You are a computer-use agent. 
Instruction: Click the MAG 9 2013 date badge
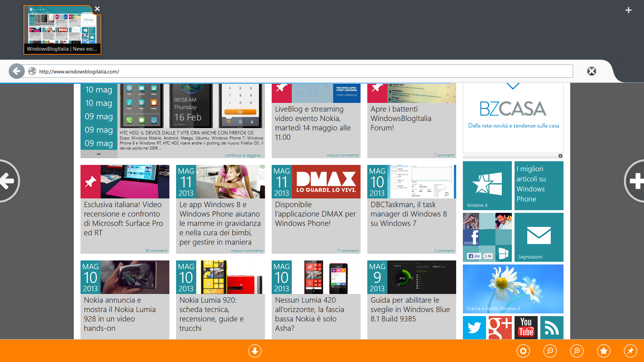click(377, 277)
